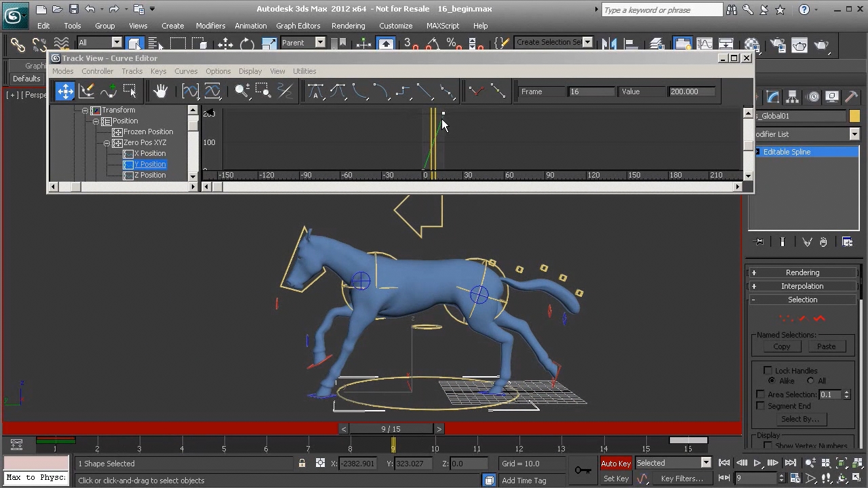Open the Motion command panel tab
The image size is (868, 488).
point(813,97)
